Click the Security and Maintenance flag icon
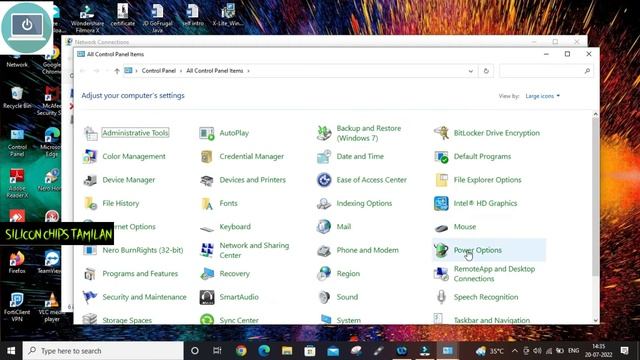Screen dimensions: 640x360 click(x=90, y=297)
